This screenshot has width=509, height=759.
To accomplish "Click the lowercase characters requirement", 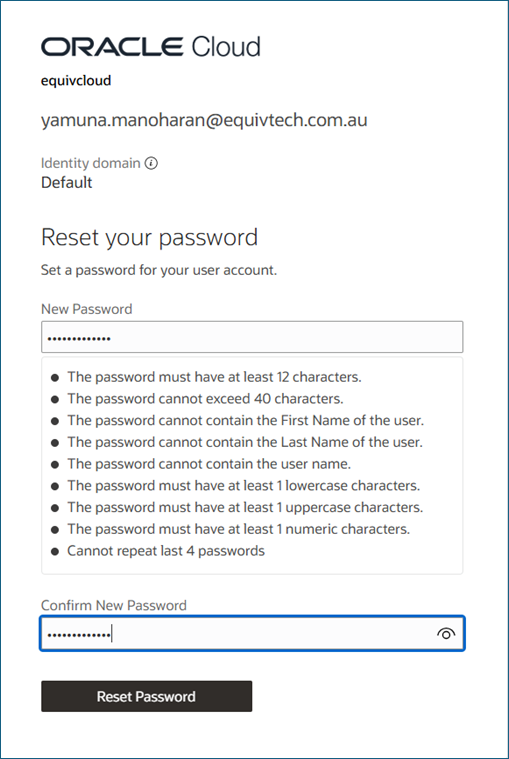I will click(x=243, y=486).
